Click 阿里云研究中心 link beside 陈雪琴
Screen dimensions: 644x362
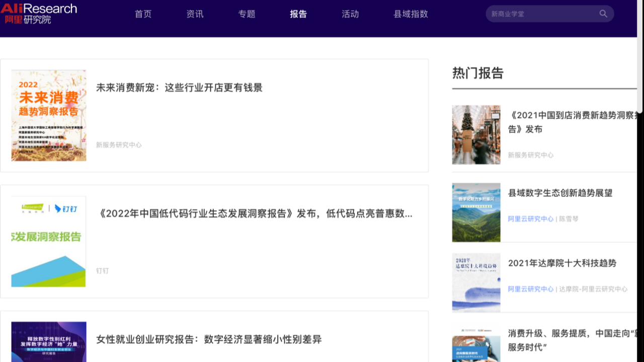tap(531, 219)
